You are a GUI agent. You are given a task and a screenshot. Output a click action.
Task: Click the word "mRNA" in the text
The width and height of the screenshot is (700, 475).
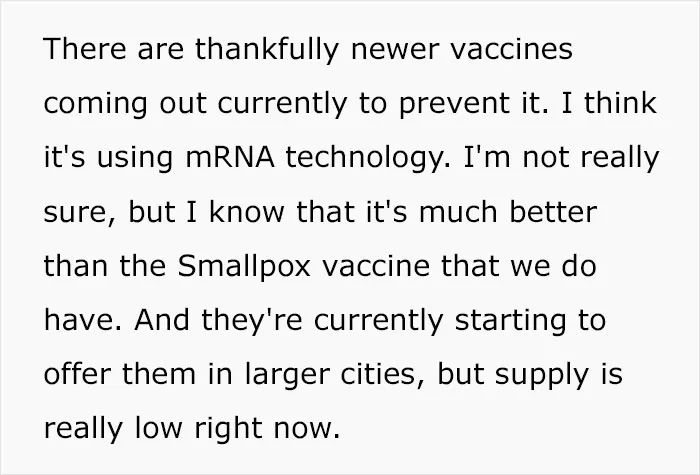(x=230, y=158)
